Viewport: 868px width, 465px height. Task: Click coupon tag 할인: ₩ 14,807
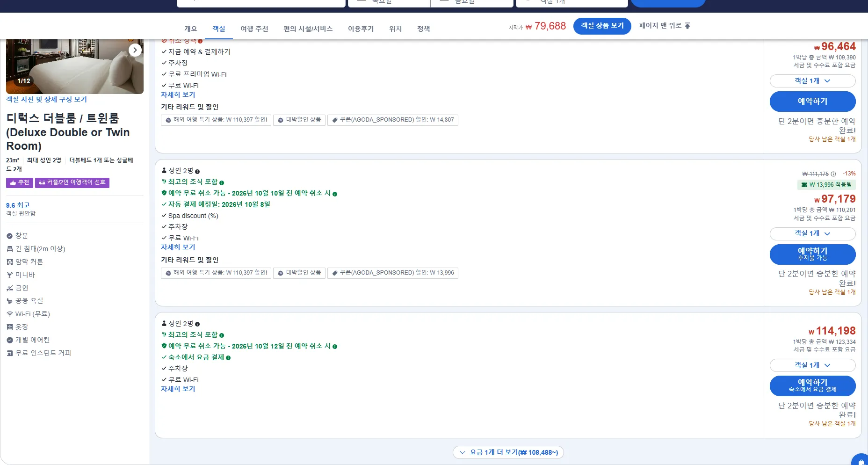click(x=393, y=120)
